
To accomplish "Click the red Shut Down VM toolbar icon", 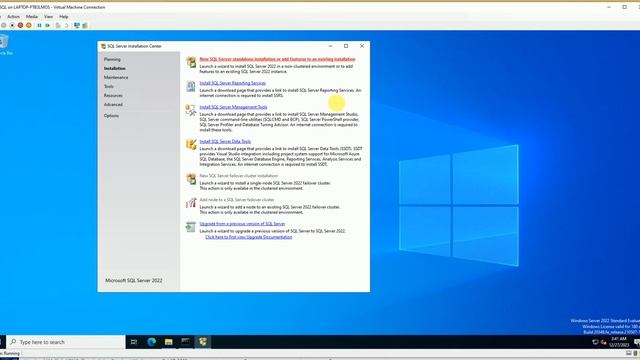I will (x=20, y=25).
